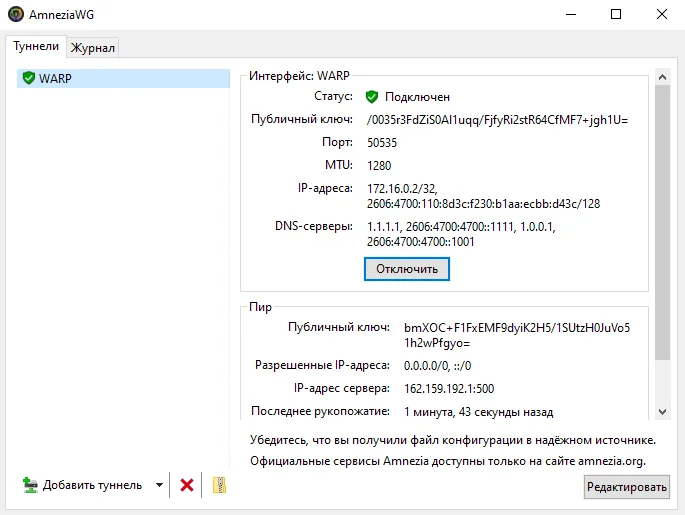
Task: Open the Журнал tab
Action: pos(93,48)
